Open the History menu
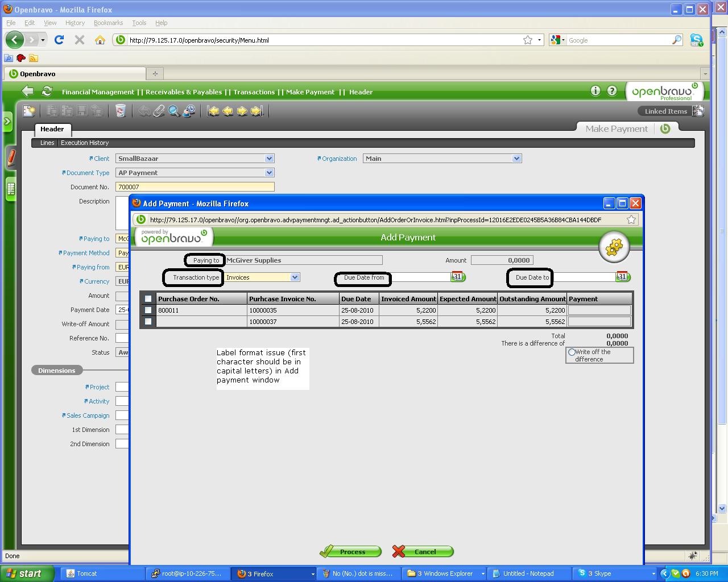728x582 pixels. [x=75, y=23]
